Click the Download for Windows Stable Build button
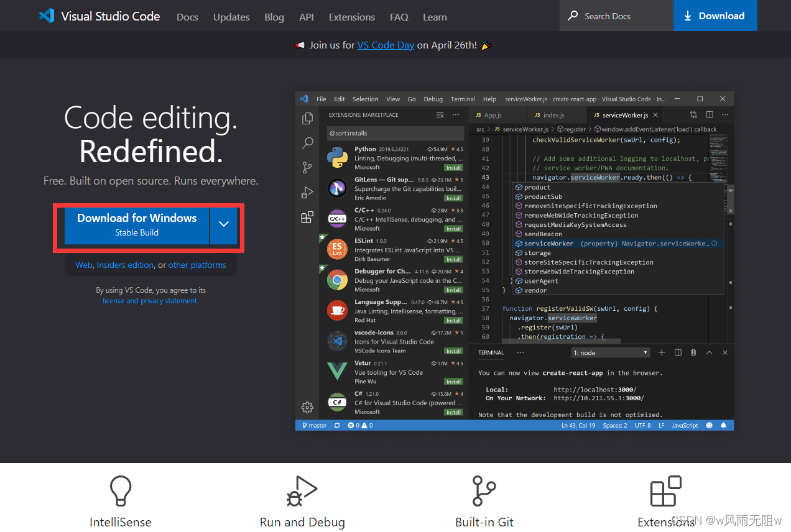The image size is (791, 532). click(137, 224)
